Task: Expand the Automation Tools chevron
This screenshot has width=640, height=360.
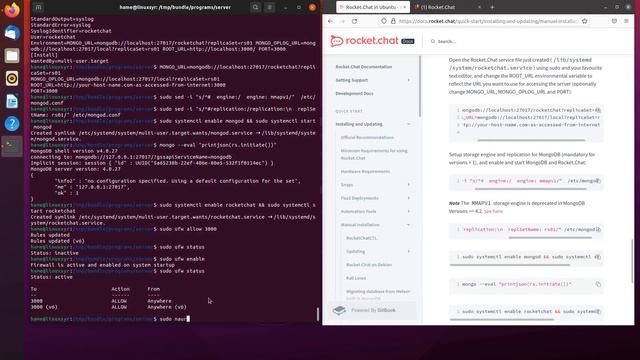Action: point(409,211)
